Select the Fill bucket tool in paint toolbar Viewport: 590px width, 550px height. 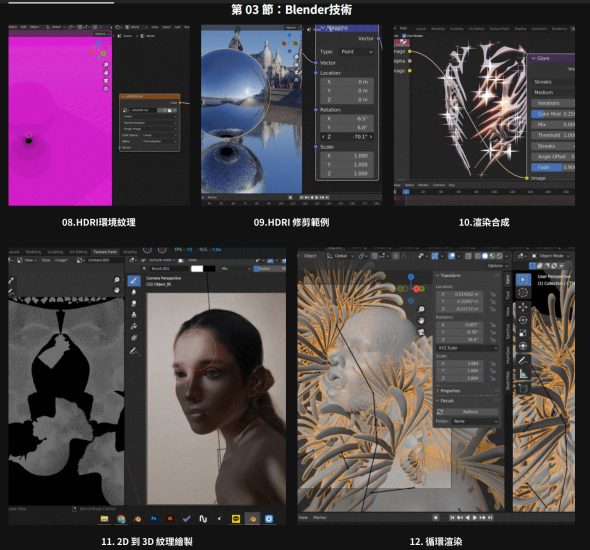tap(134, 326)
